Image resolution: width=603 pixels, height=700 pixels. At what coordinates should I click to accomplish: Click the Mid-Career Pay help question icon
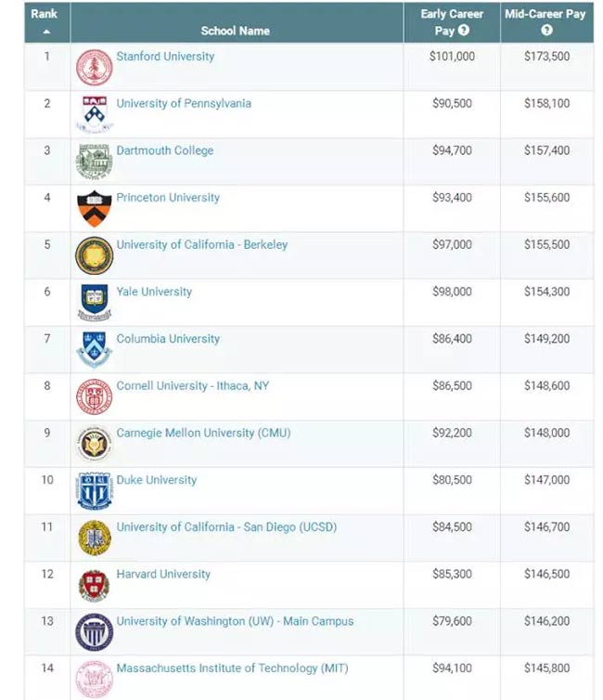point(546,31)
